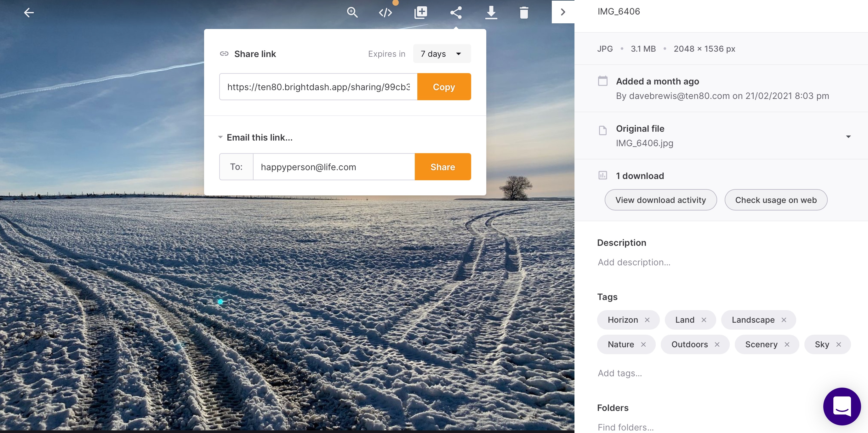The height and width of the screenshot is (433, 868).
Task: Click the orange Share button
Action: click(443, 167)
